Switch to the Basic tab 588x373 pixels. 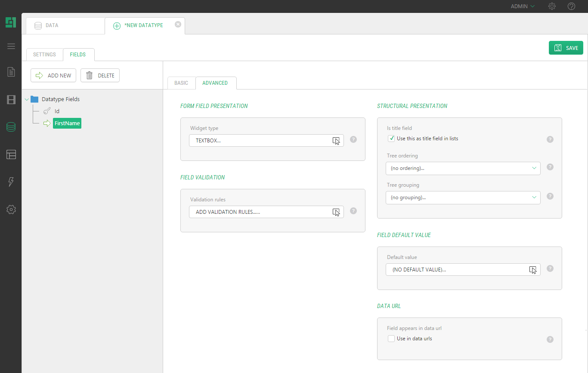(181, 83)
